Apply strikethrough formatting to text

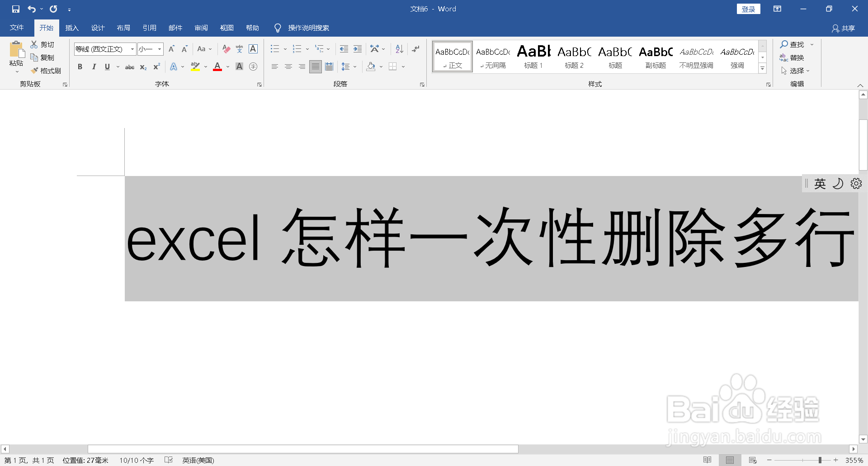pos(129,67)
